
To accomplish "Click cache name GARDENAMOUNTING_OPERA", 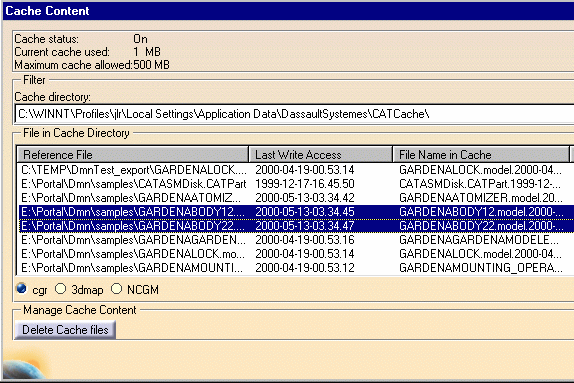I will 481,268.
